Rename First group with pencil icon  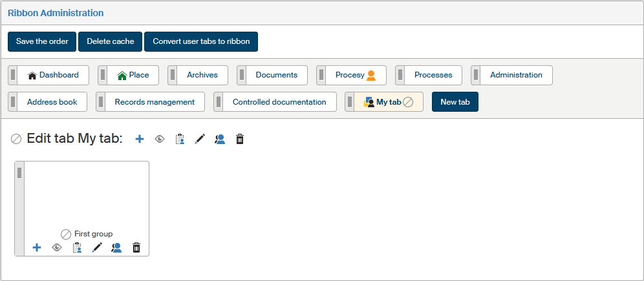(x=97, y=247)
